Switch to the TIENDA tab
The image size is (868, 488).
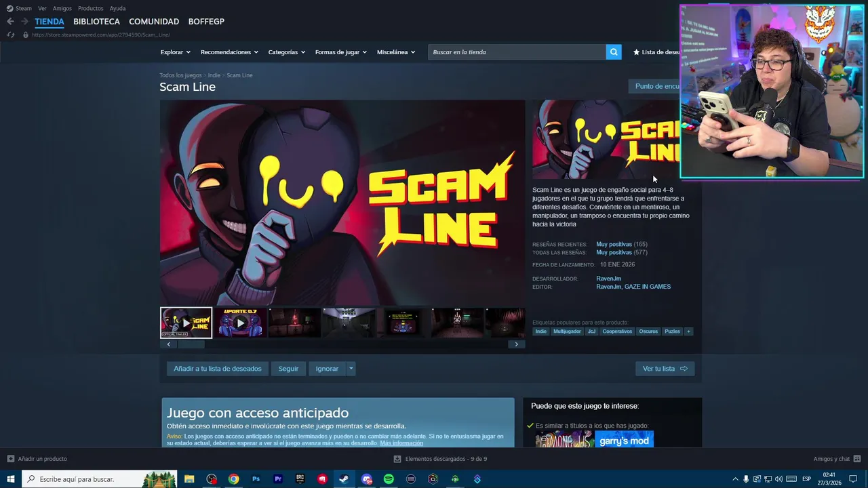click(x=50, y=22)
